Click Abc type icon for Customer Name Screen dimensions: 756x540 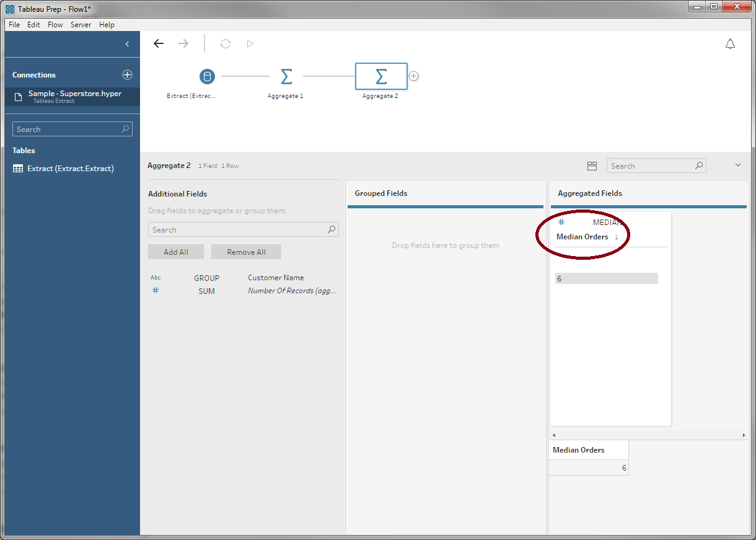pos(156,278)
